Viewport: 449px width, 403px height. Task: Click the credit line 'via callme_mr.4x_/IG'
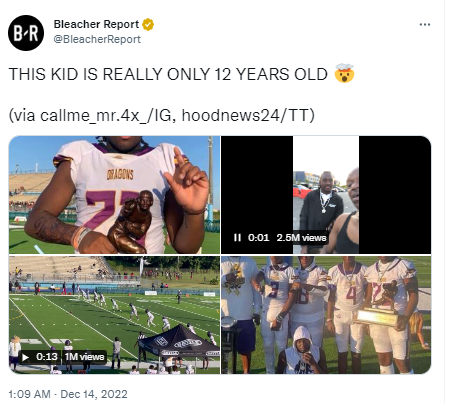90,115
